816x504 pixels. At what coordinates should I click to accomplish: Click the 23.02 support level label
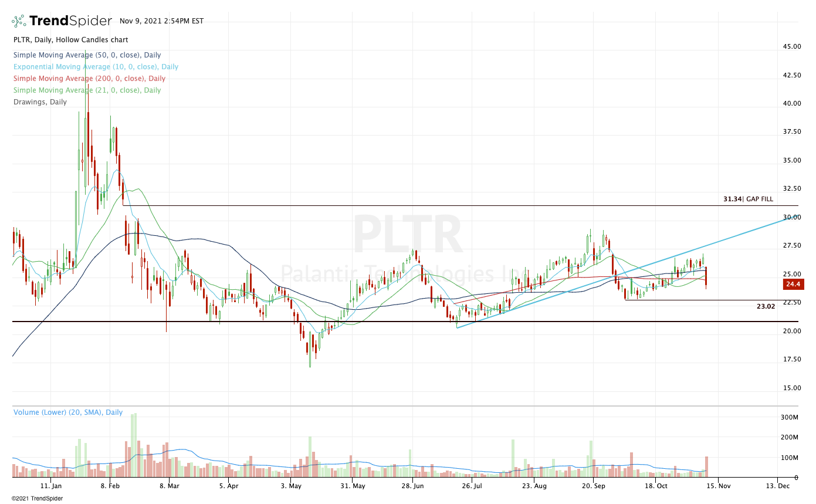coord(766,306)
